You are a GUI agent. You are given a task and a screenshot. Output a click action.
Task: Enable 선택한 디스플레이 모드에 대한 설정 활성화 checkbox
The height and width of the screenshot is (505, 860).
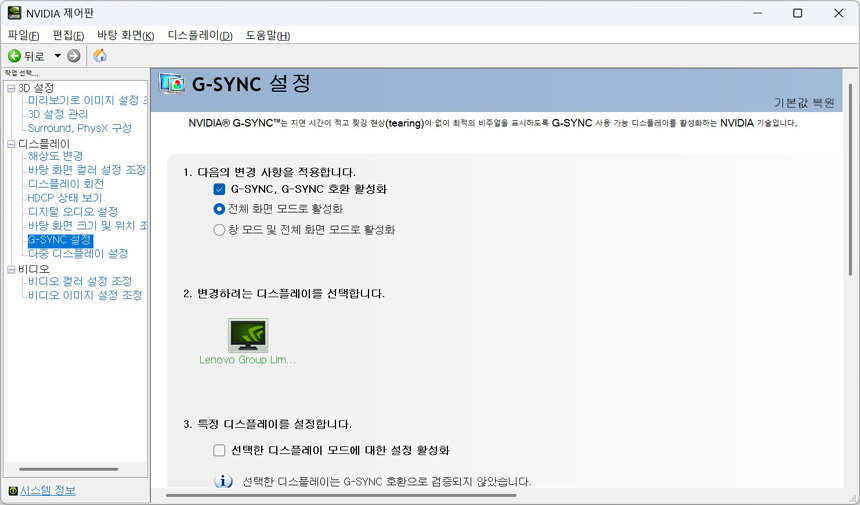pyautogui.click(x=219, y=450)
